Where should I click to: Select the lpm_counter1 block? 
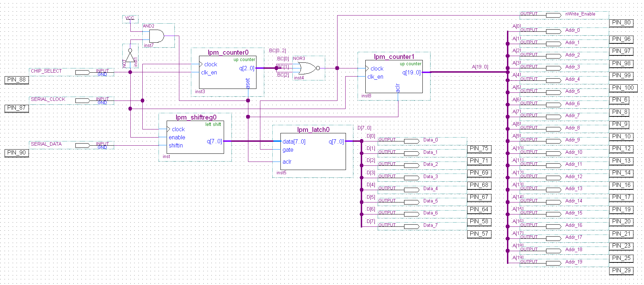394,77
